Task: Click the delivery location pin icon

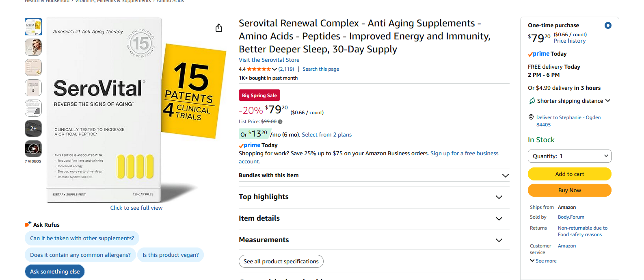Action: click(x=531, y=117)
